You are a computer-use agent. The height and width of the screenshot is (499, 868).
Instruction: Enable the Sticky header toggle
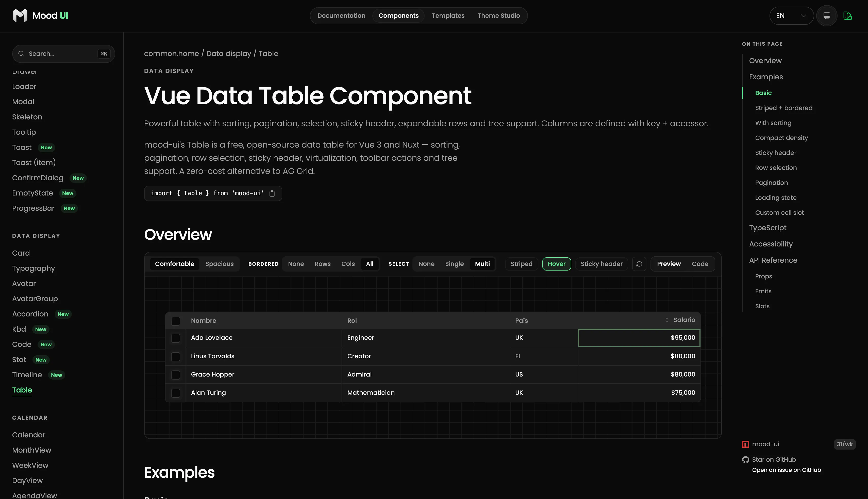[601, 264]
